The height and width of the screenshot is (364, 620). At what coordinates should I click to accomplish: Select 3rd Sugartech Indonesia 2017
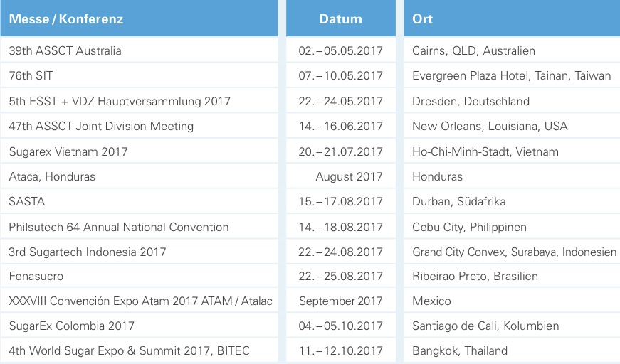88,252
